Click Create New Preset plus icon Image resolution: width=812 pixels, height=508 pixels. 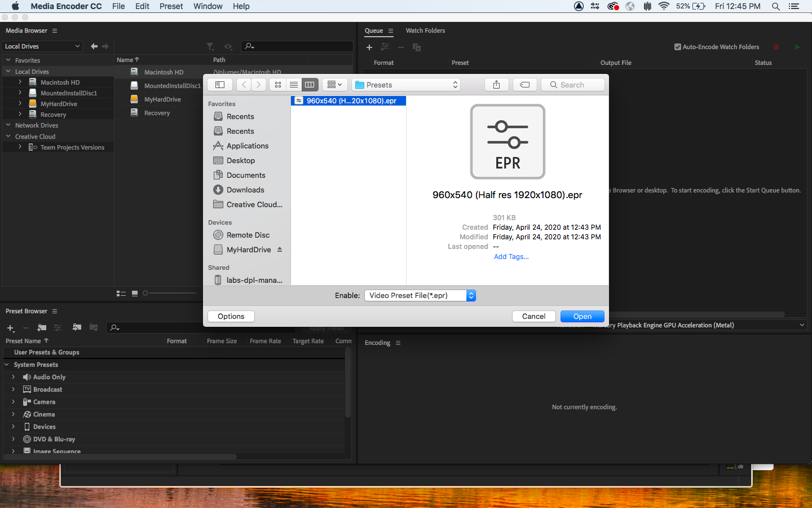click(11, 328)
